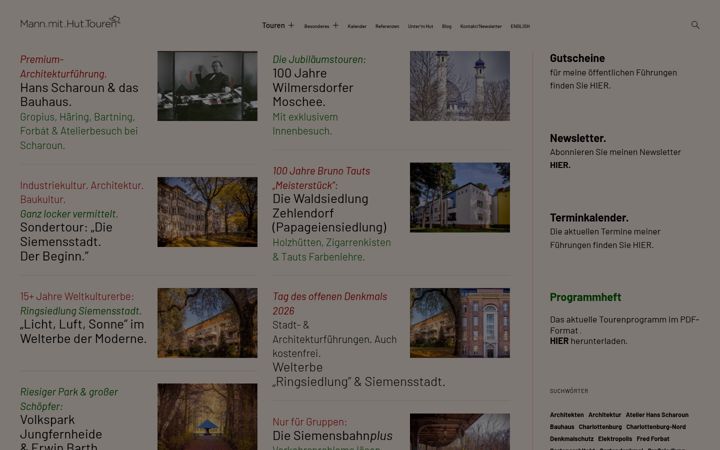
Task: Expand the Touren plus submenu
Action: (x=291, y=25)
